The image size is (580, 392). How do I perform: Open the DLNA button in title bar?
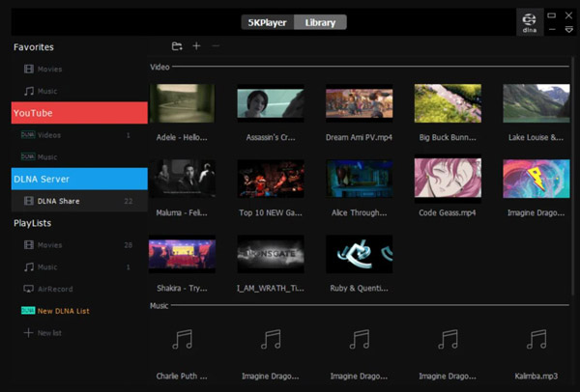point(530,22)
